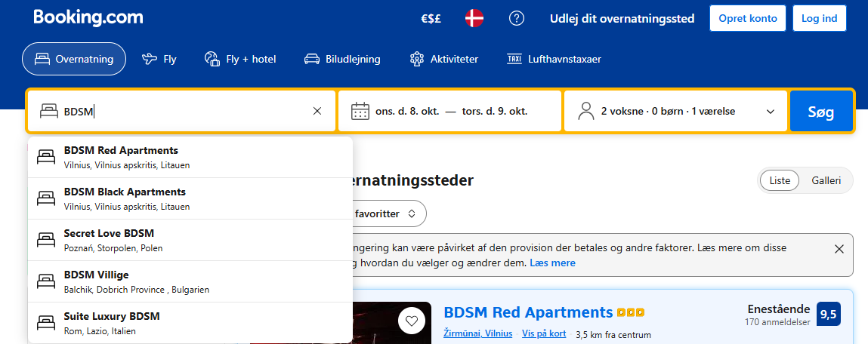The height and width of the screenshot is (344, 868).
Task: Go to Biludlejning tab
Action: (342, 59)
